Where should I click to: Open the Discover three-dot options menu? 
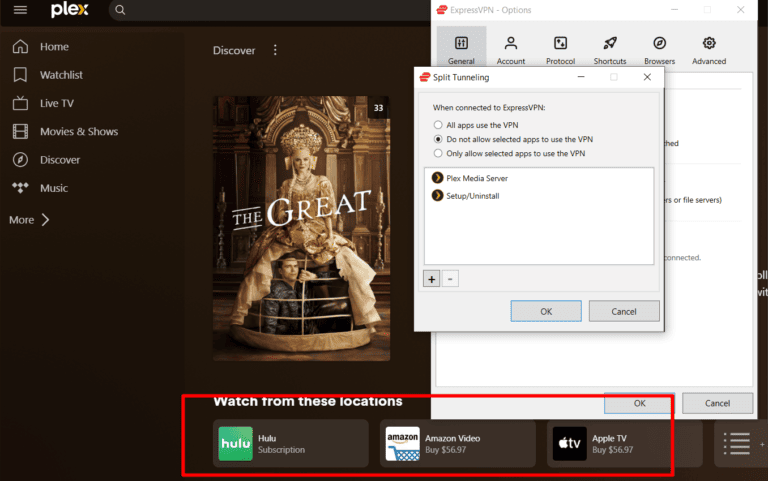click(276, 50)
